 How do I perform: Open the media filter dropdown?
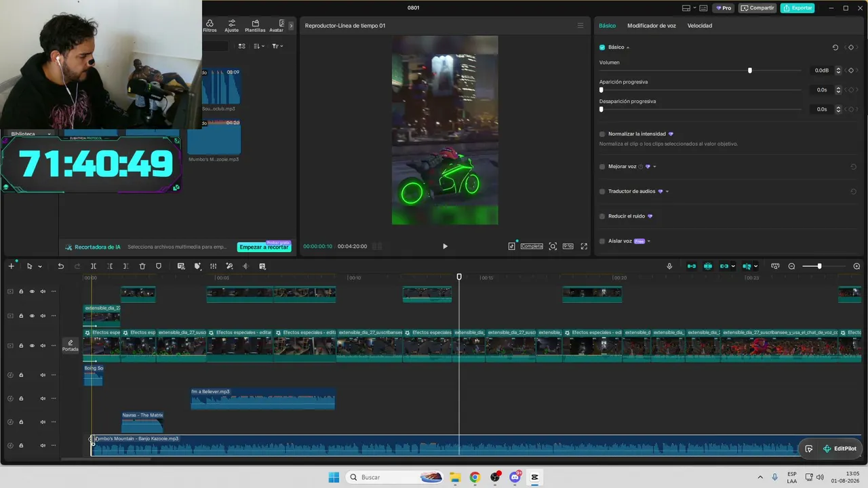pyautogui.click(x=277, y=46)
